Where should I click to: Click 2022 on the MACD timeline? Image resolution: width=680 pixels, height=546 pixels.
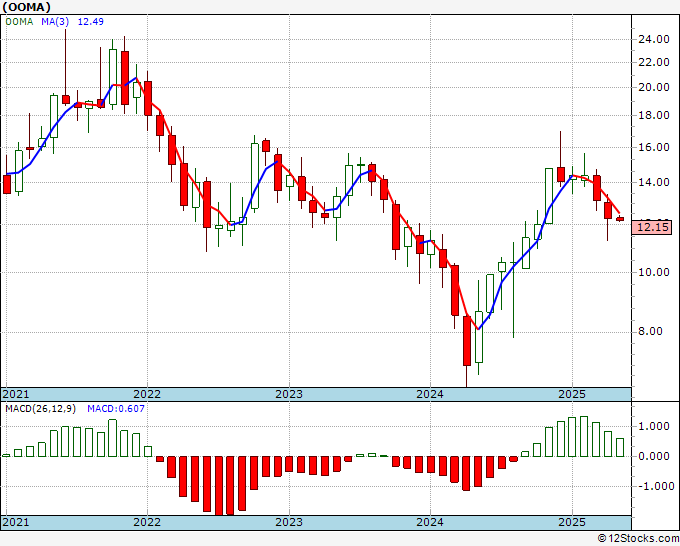click(x=147, y=522)
